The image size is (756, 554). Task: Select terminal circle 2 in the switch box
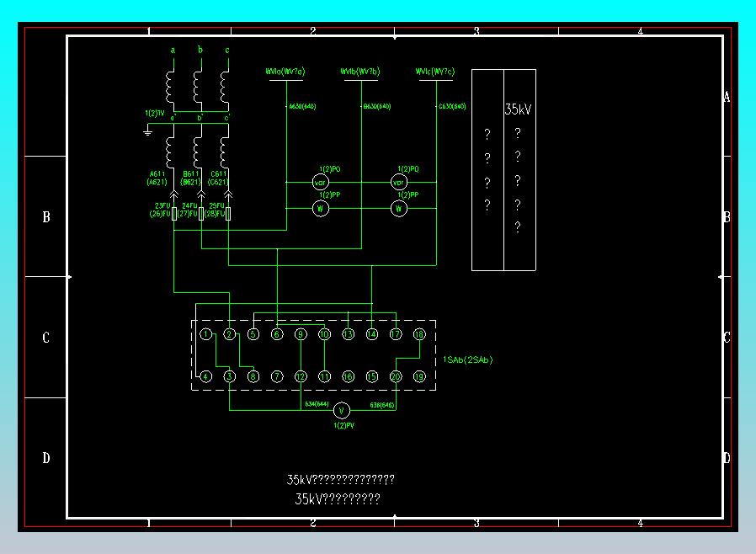[230, 334]
